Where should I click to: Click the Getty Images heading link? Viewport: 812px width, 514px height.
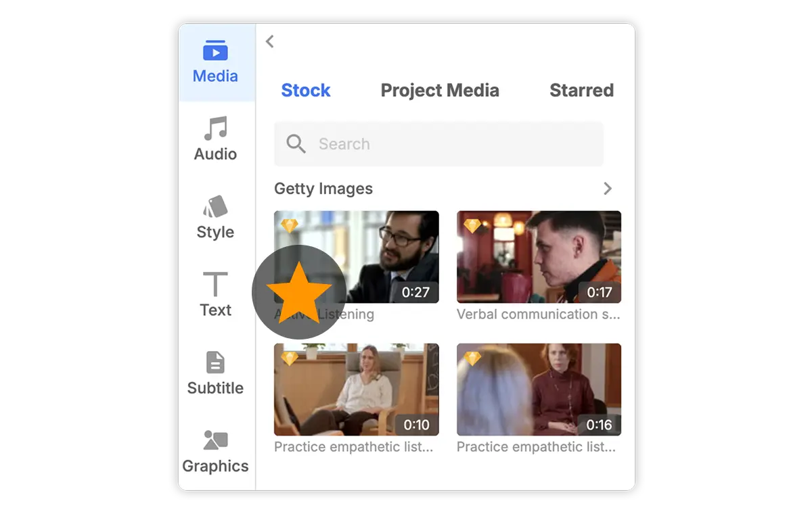coord(323,189)
